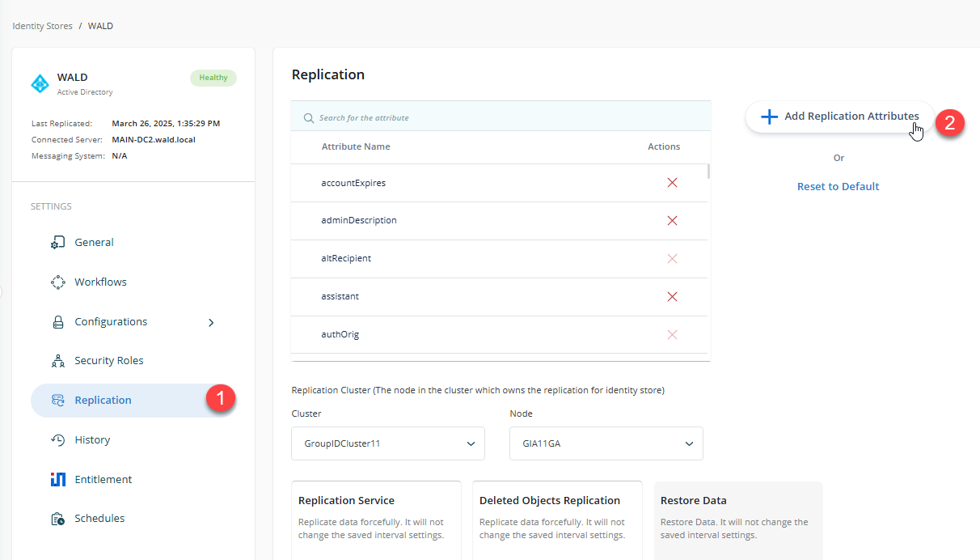
Task: Expand the Configurations submenu chevron
Action: pos(211,321)
